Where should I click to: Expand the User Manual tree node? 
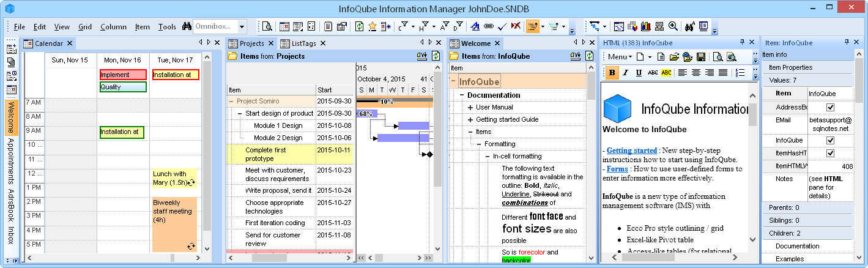[470, 108]
